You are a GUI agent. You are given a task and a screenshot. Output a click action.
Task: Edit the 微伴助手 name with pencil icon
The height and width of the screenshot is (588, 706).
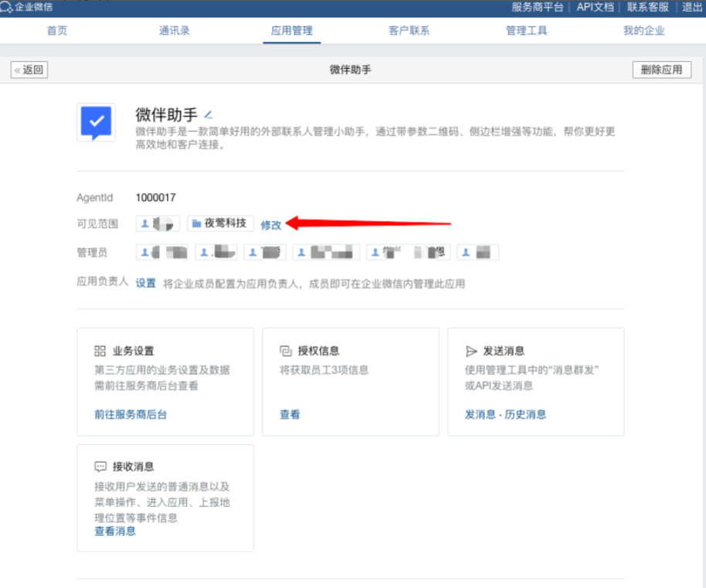pos(208,115)
